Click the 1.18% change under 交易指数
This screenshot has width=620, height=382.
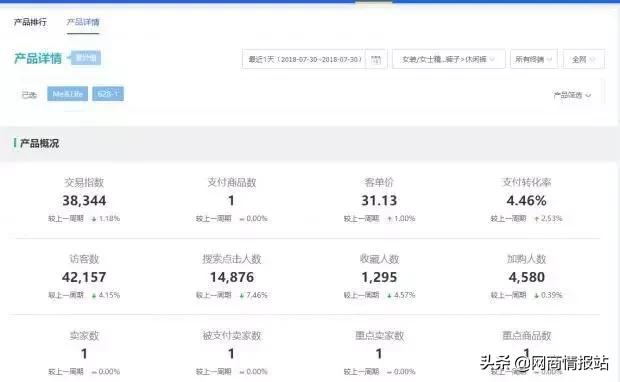coord(109,219)
